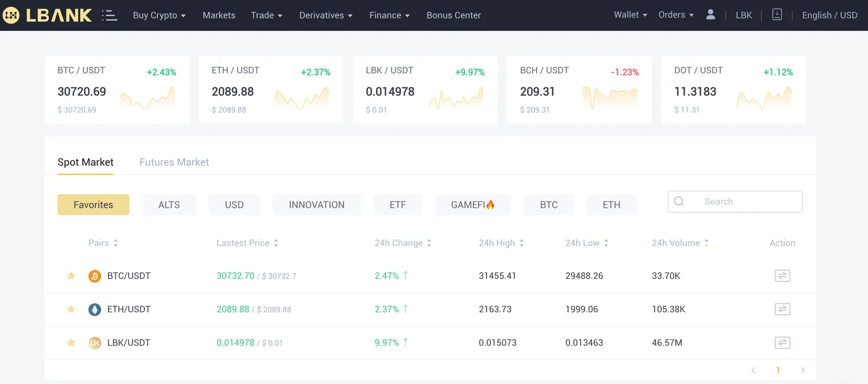Click the BCH / USDT -1.23% change
This screenshot has width=868, height=384.
pos(625,72)
